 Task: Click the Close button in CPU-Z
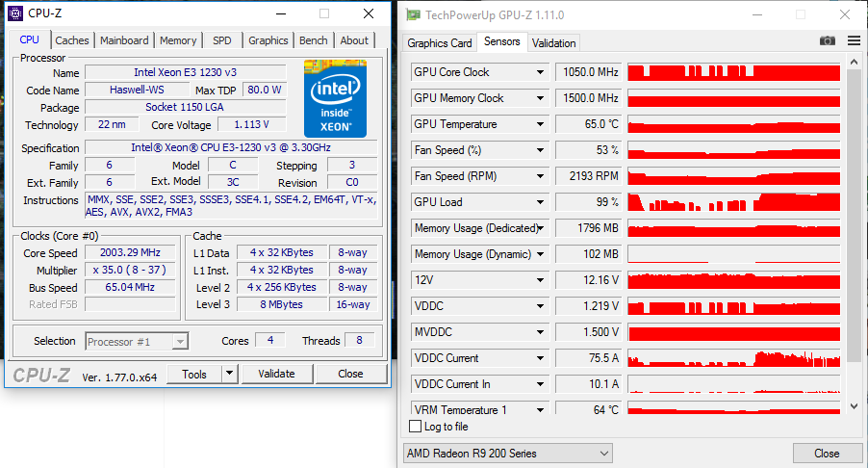350,374
